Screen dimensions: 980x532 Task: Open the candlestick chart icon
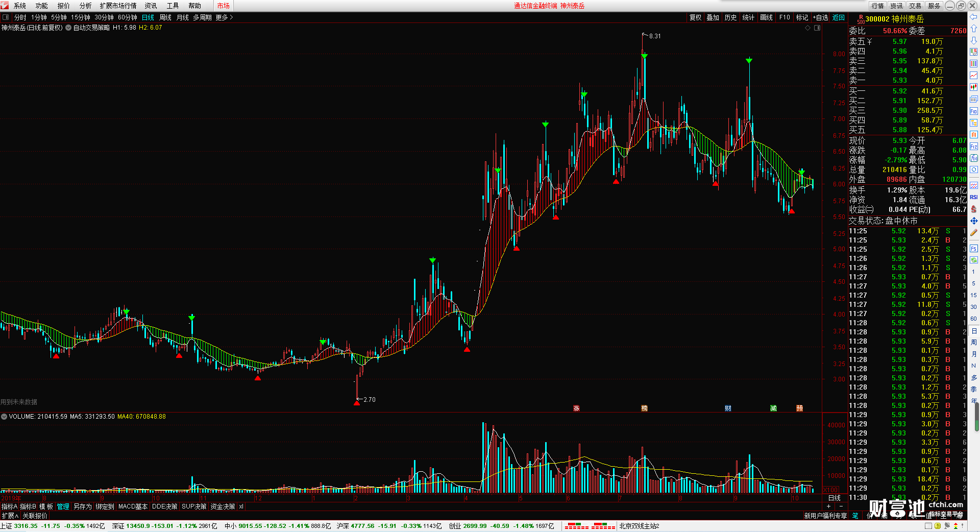click(974, 87)
